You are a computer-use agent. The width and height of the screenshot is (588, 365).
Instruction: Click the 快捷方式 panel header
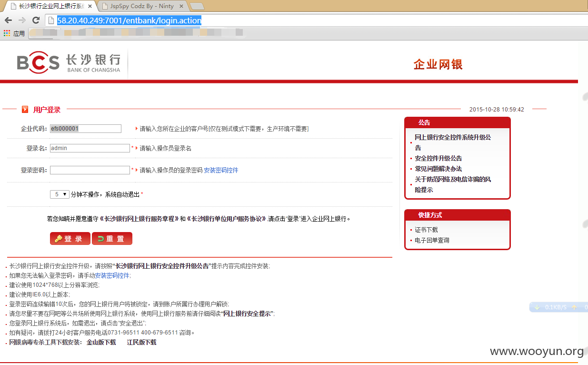click(x=457, y=215)
